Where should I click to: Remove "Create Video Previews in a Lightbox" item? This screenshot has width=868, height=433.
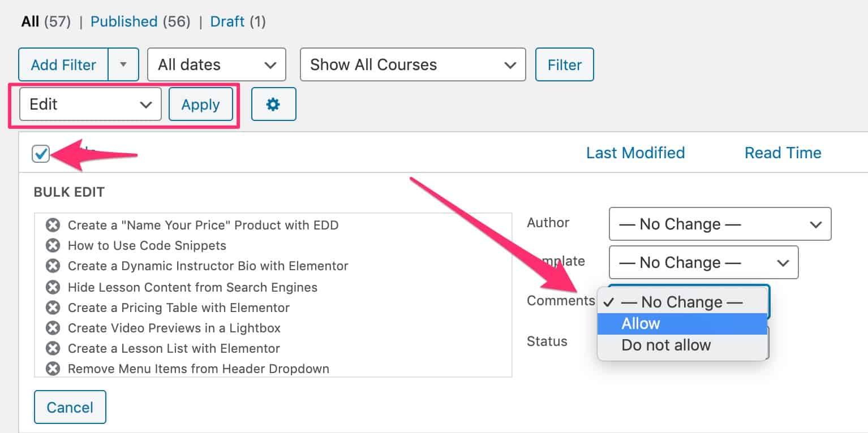(52, 328)
